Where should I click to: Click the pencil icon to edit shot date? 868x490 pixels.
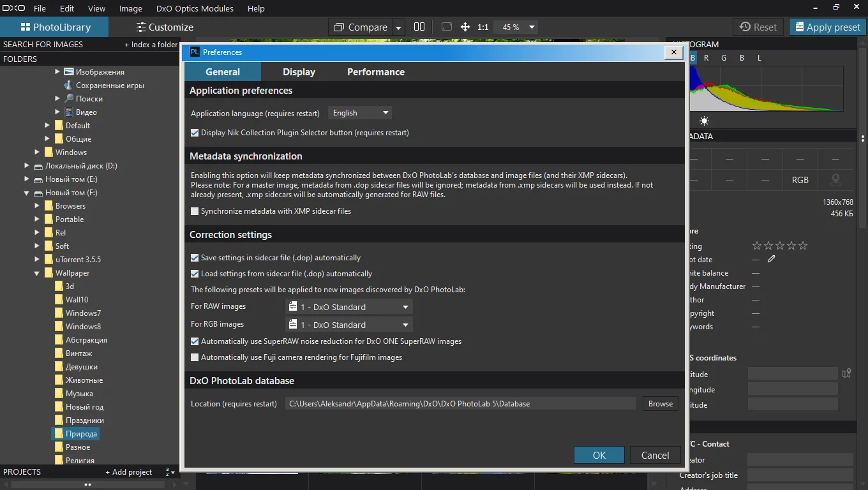click(772, 259)
